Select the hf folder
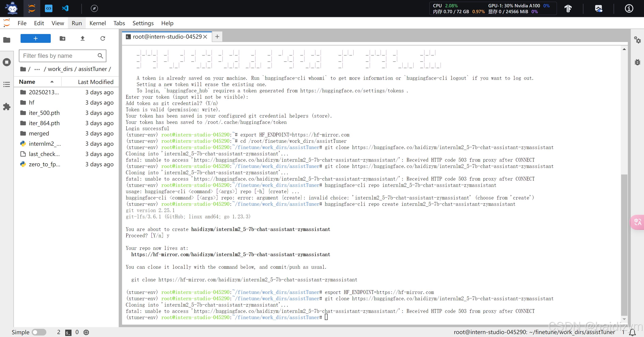Screen dimensions: 644x337 pos(66,103)
